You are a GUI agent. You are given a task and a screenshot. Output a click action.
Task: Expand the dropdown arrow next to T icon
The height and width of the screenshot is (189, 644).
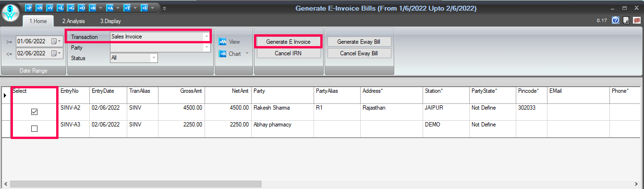(134, 8)
